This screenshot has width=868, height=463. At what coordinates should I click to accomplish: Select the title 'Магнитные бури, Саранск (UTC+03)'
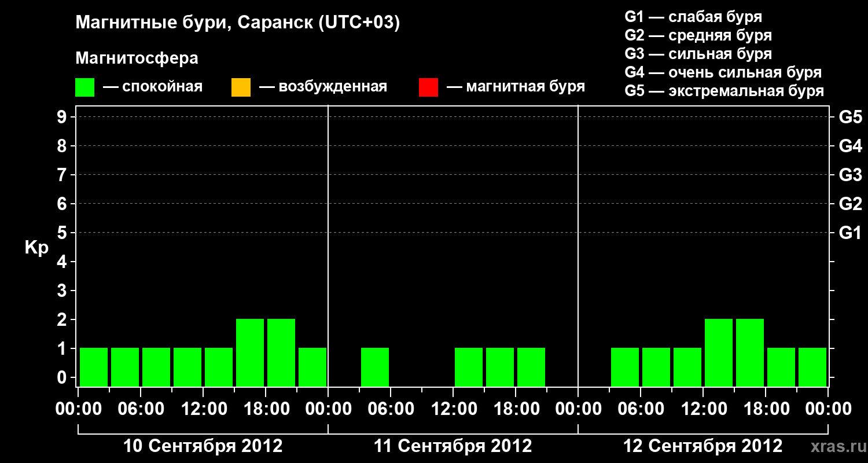click(x=238, y=23)
